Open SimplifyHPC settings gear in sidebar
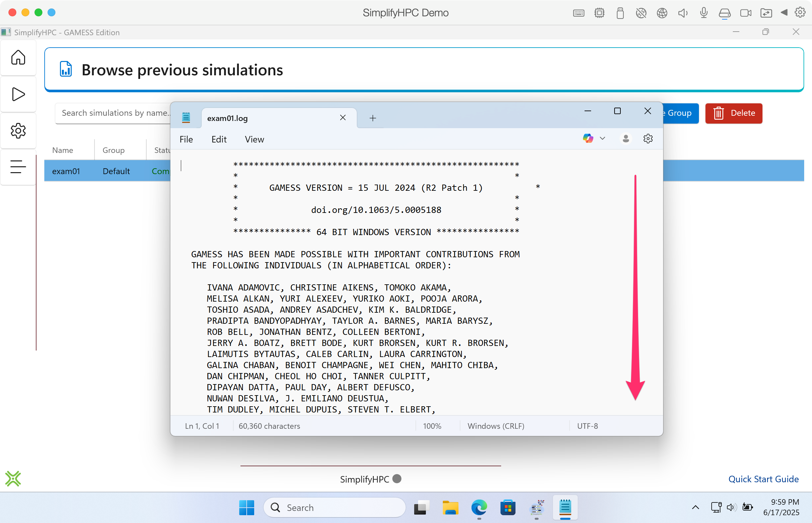812x523 pixels. [18, 131]
